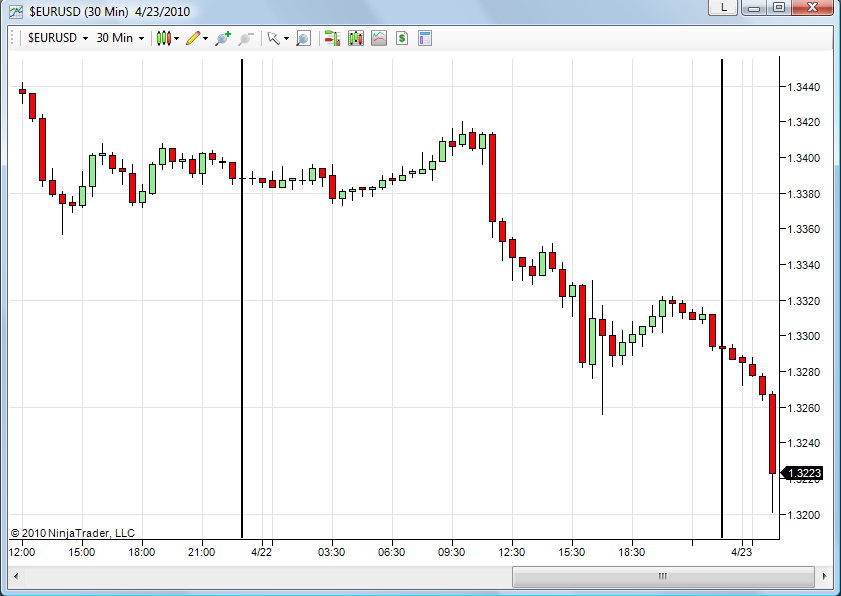Image resolution: width=841 pixels, height=596 pixels.
Task: Minimize the chart window
Action: [x=754, y=7]
